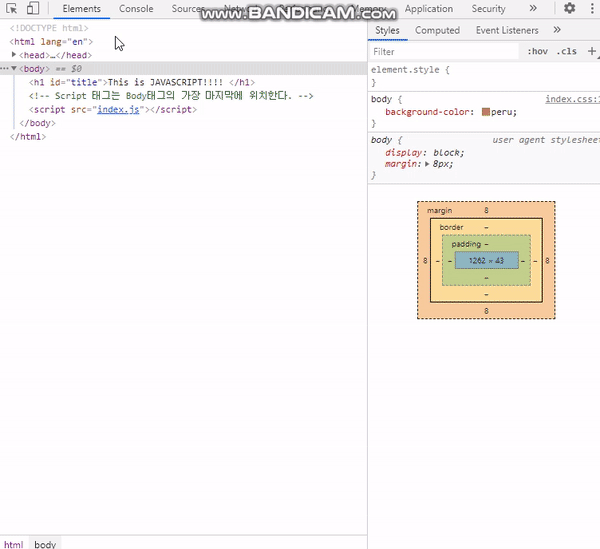This screenshot has width=600, height=549.
Task: Follow the index.js script link
Action: click(118, 109)
